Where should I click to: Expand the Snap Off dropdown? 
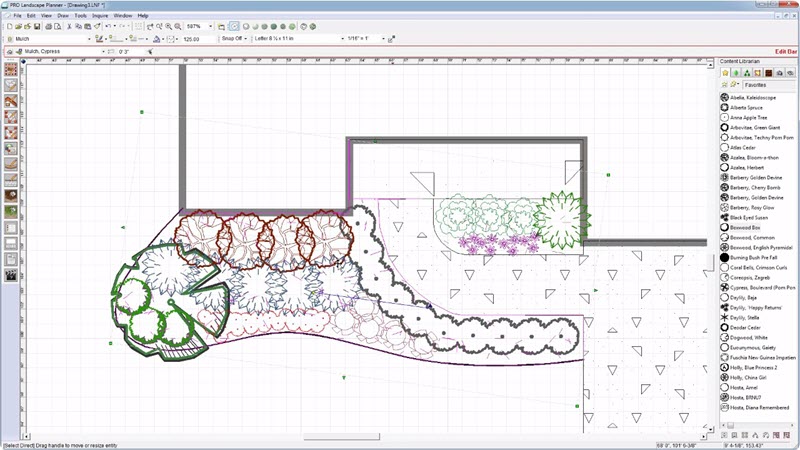(234, 38)
